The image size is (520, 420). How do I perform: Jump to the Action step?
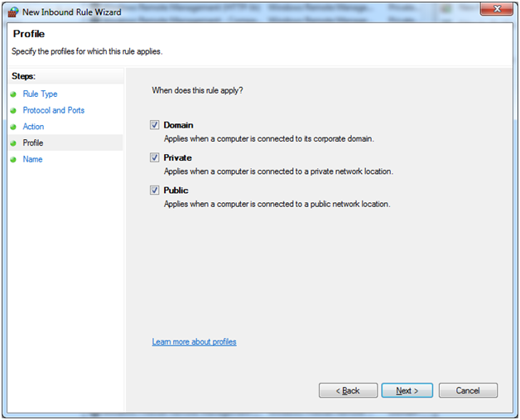click(x=33, y=127)
